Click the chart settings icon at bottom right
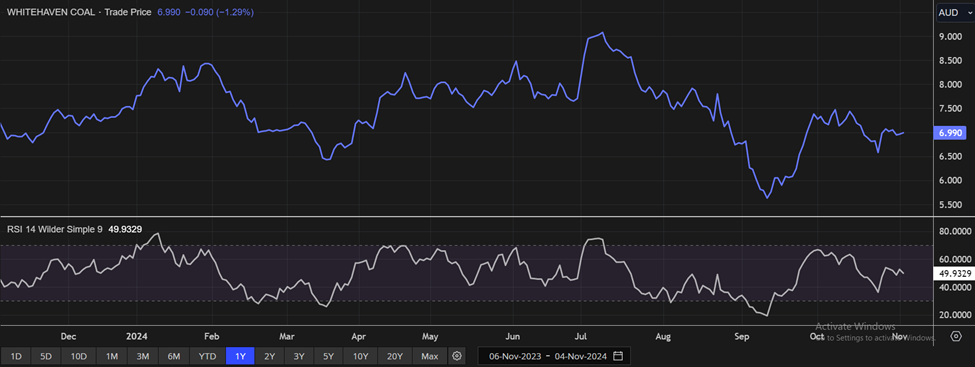This screenshot has height=367, width=975. pos(956,337)
